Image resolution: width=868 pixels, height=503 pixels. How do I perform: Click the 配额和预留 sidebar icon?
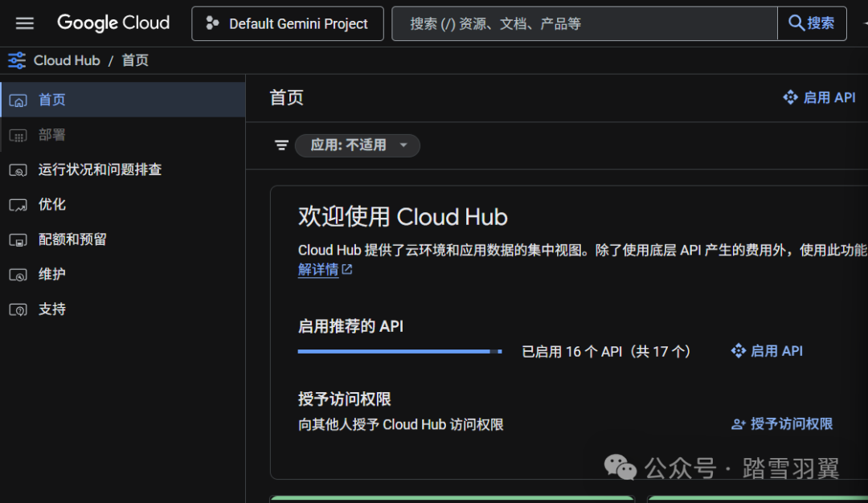[18, 240]
